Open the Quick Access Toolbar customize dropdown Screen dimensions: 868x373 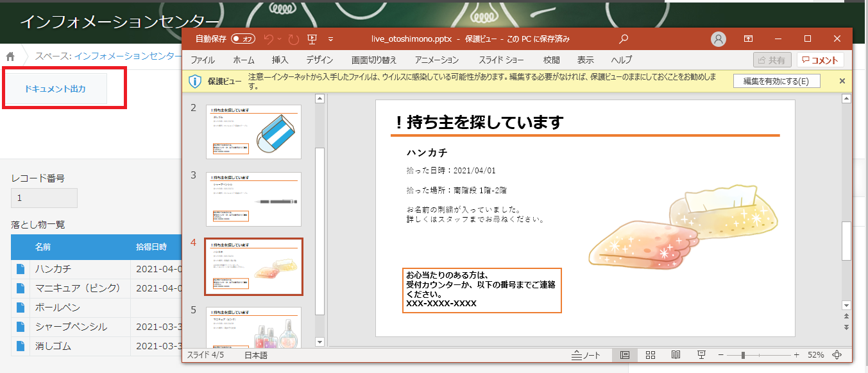[330, 40]
